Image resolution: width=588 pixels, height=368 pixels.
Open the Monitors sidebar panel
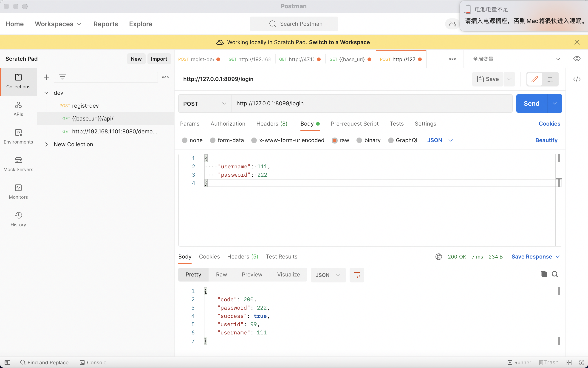18,192
